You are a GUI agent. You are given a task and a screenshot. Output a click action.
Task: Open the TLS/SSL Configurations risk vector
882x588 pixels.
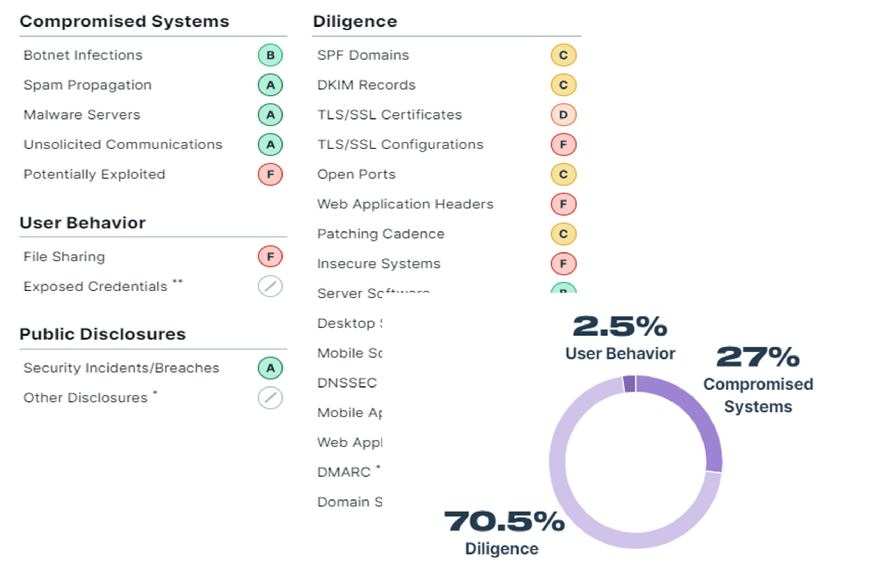(400, 145)
